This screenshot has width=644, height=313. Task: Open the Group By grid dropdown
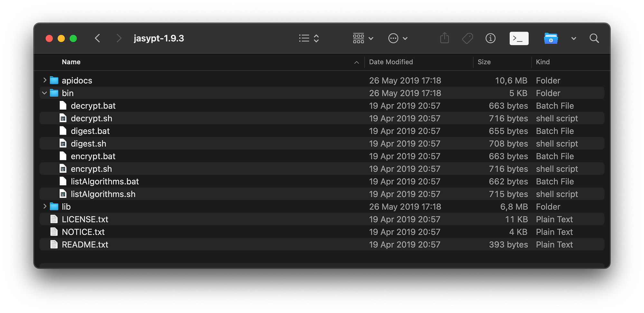tap(363, 38)
